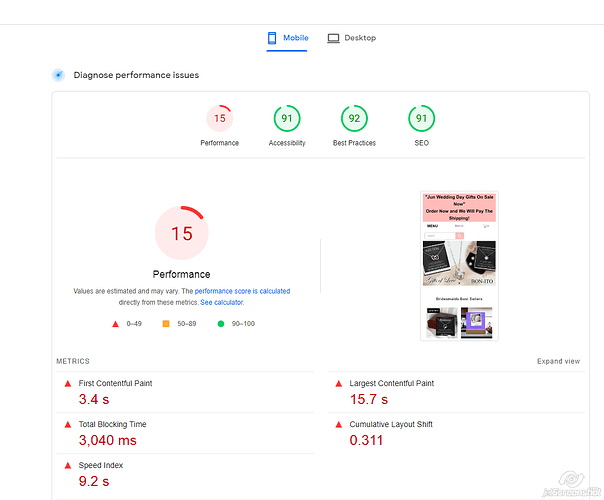Switch to the Desktop tab
The width and height of the screenshot is (604, 500).
coord(352,38)
